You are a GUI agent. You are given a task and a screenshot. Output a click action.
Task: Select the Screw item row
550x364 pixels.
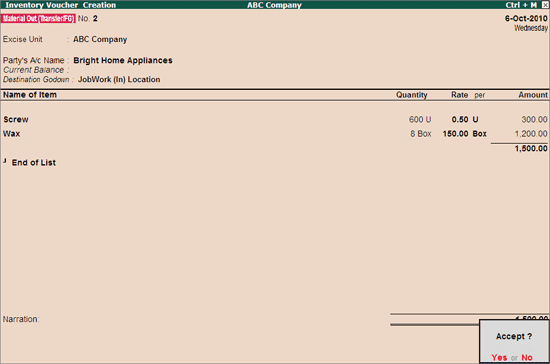tap(275, 120)
